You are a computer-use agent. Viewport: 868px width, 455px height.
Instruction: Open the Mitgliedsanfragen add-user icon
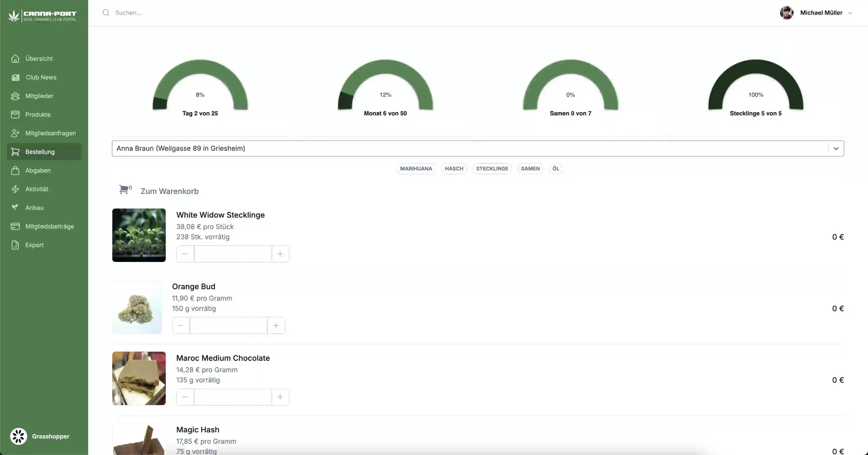pyautogui.click(x=15, y=133)
